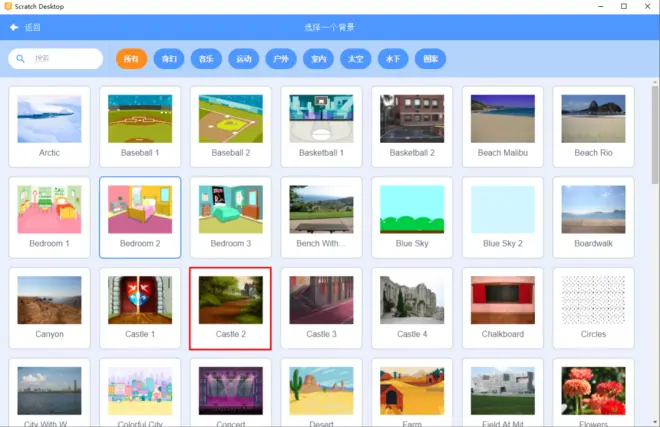
Task: Pick the Blue Sky 2 backdrop
Action: coord(503,217)
